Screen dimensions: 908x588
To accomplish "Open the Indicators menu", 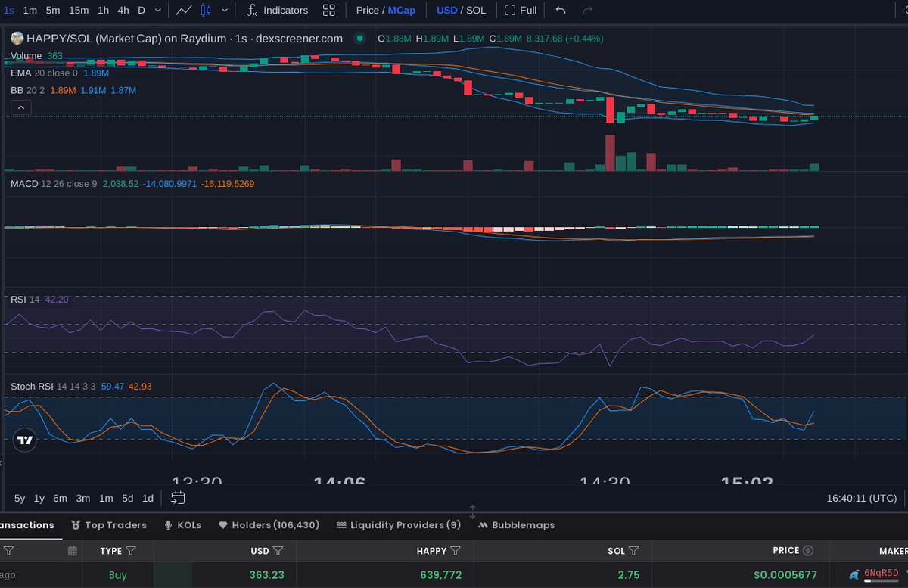I will click(x=278, y=10).
